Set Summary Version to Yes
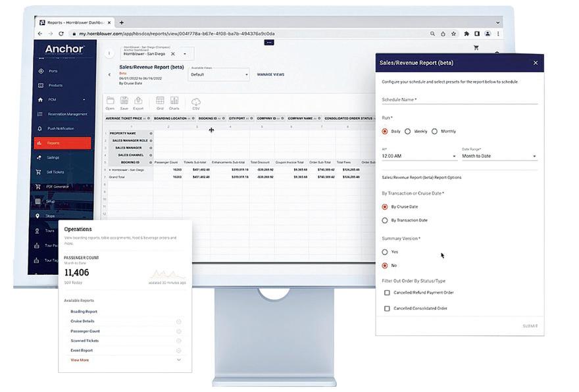 [385, 252]
